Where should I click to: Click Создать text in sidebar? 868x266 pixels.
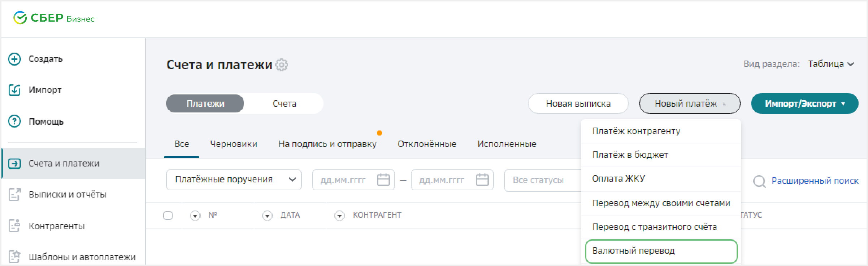pos(45,59)
